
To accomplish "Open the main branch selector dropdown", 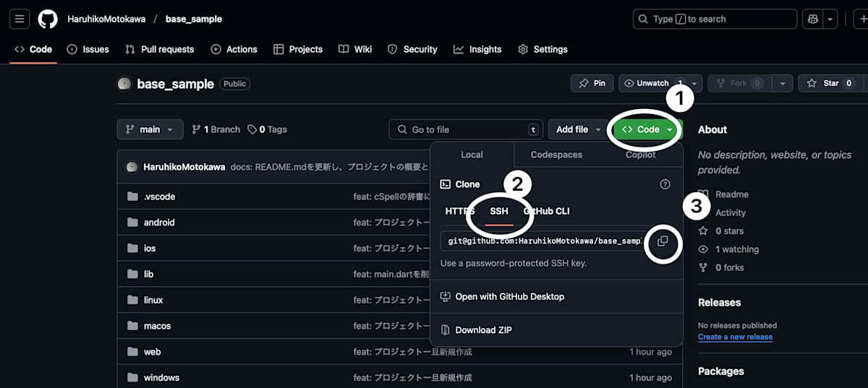I will point(150,129).
